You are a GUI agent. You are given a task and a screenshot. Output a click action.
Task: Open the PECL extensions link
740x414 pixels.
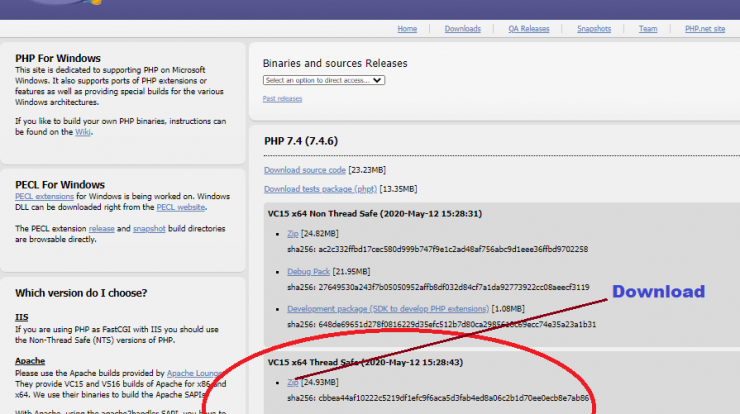tap(44, 196)
